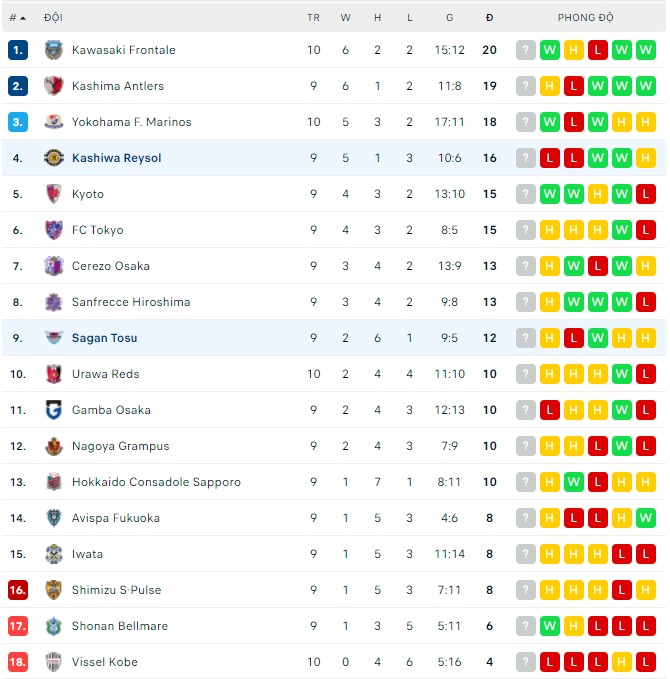Click the Yokohama F. Marinos crest
670x679 pixels.
coord(54,122)
